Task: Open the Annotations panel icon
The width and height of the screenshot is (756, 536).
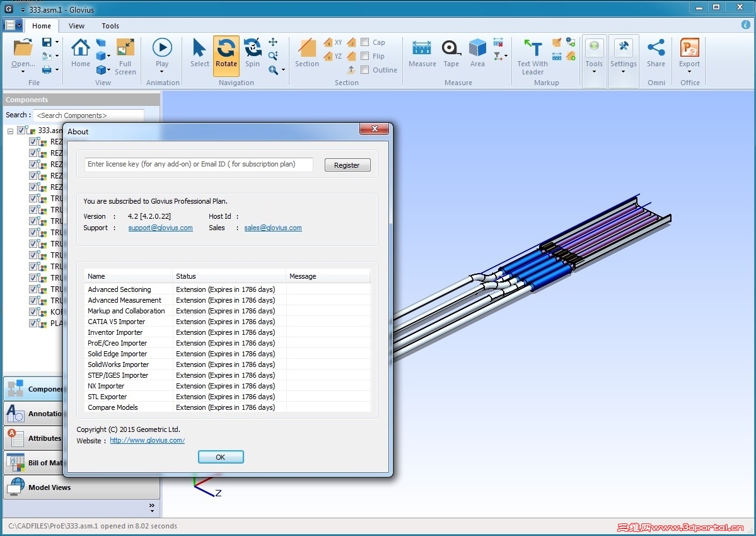Action: point(15,413)
